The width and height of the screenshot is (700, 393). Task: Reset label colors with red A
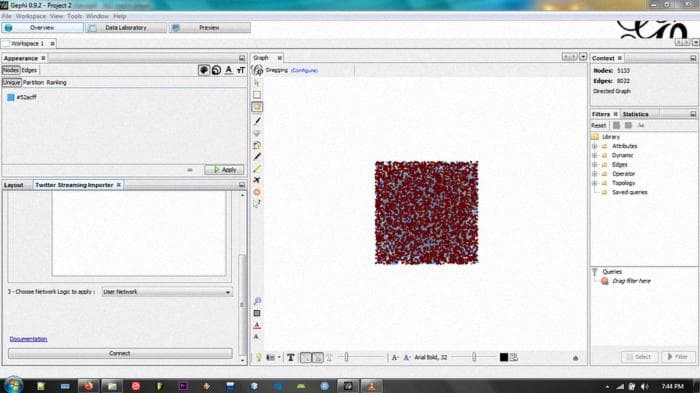click(257, 326)
